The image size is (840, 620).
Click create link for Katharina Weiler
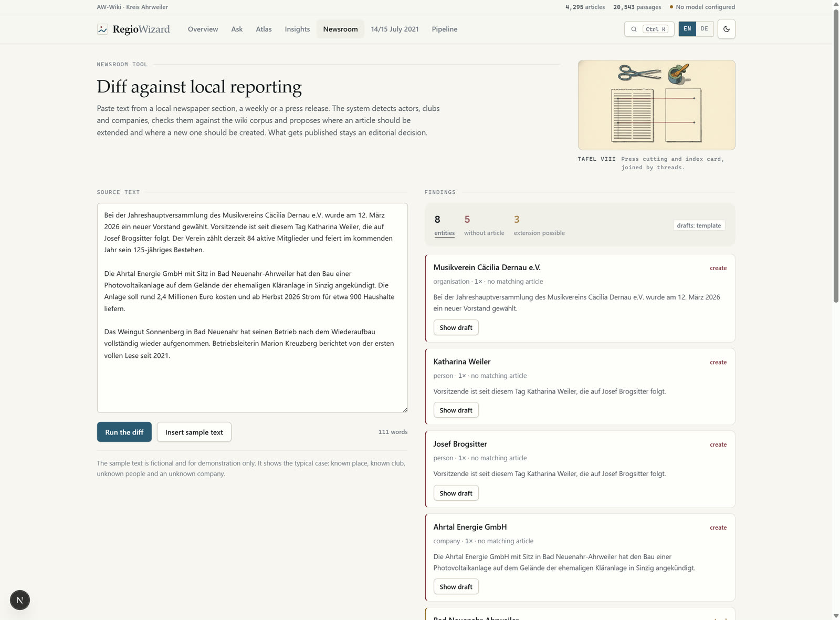[x=718, y=362]
